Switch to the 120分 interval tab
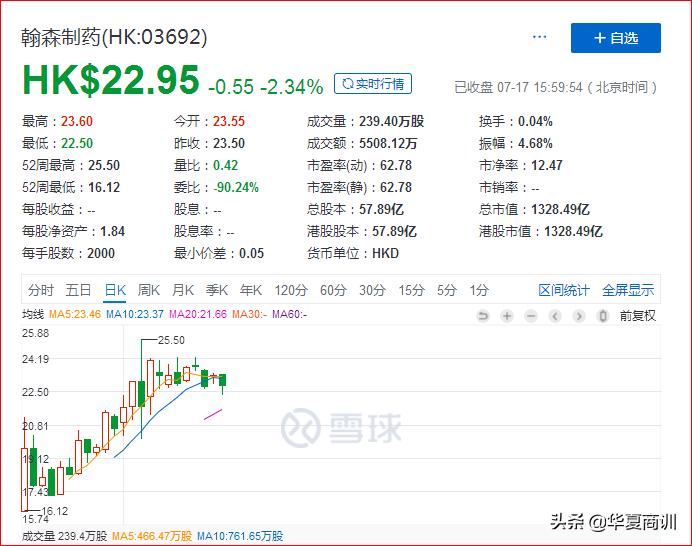Screen dimensions: 692x546 291,290
